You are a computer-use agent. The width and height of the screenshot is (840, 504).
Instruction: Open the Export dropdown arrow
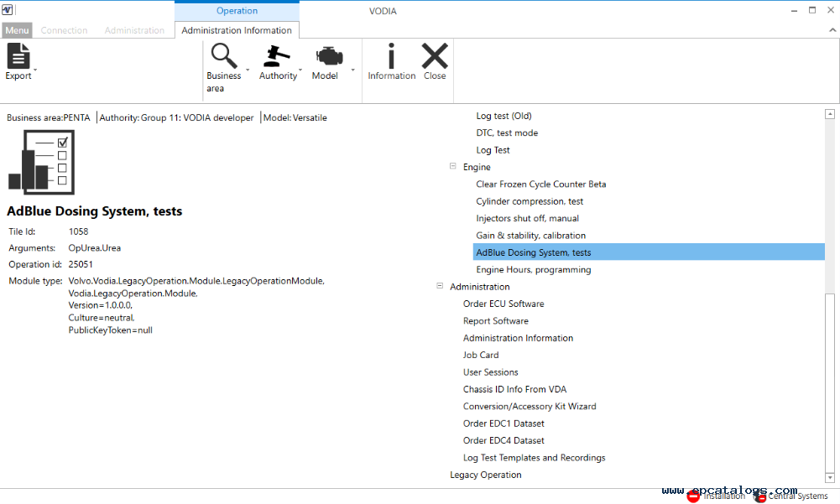click(35, 70)
